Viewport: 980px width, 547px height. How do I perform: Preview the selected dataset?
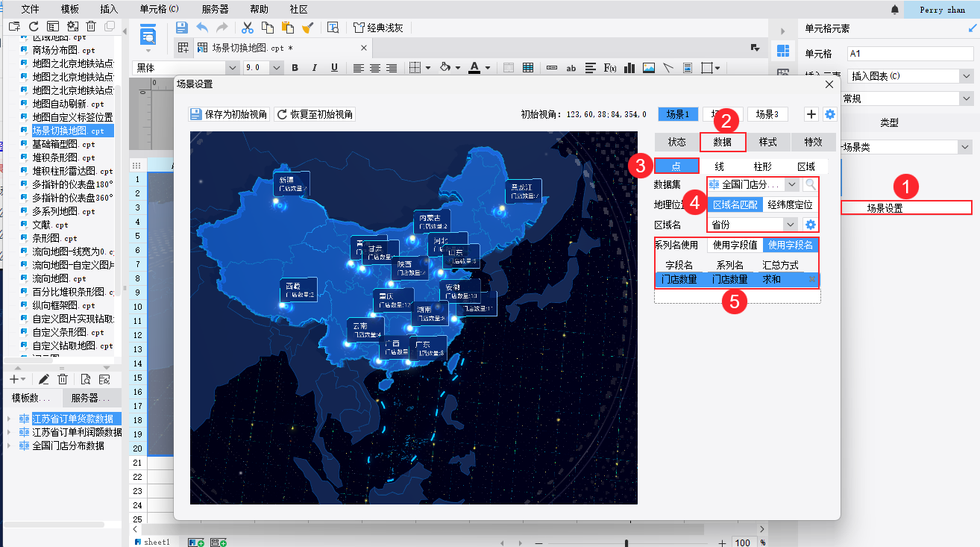(x=86, y=379)
